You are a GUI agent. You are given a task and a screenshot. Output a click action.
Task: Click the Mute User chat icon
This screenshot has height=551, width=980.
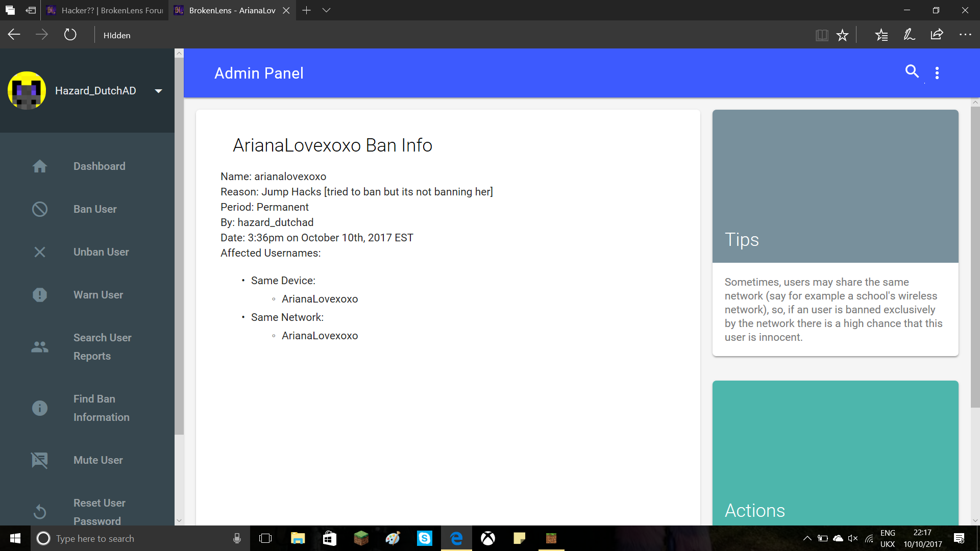[40, 460]
